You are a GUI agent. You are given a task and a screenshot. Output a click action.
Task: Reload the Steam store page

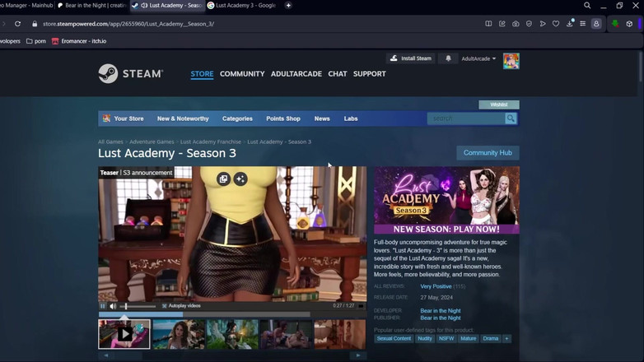pyautogui.click(x=17, y=24)
